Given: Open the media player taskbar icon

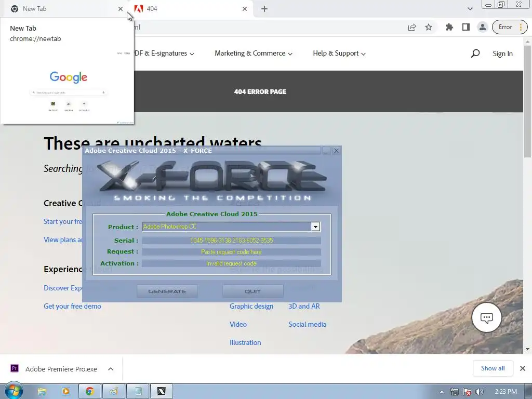Looking at the screenshot, I should (66, 392).
